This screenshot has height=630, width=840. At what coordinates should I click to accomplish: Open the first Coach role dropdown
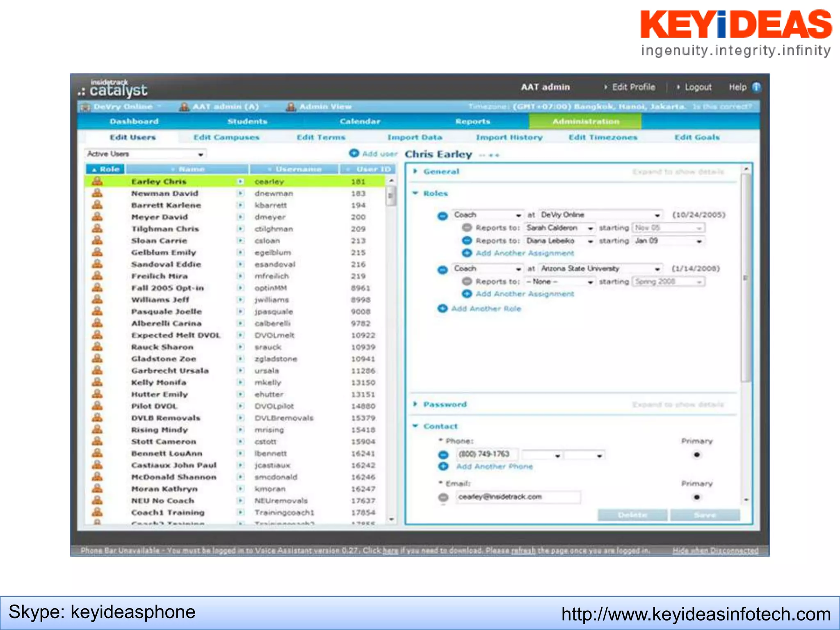[487, 215]
